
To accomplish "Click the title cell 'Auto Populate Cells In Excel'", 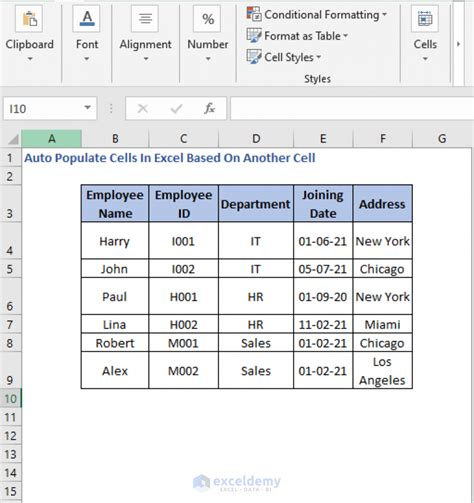I will [170, 158].
